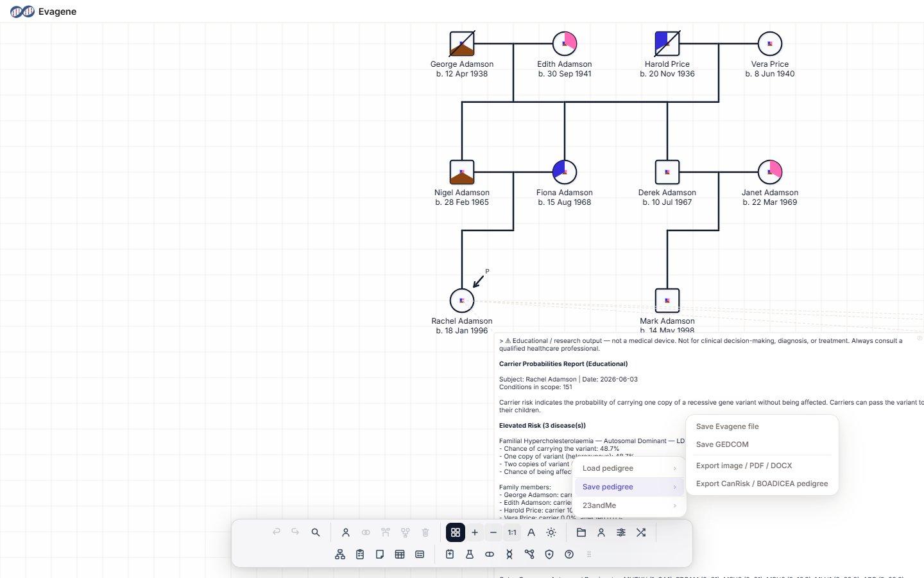Expand the Load pedigree submenu

click(629, 468)
